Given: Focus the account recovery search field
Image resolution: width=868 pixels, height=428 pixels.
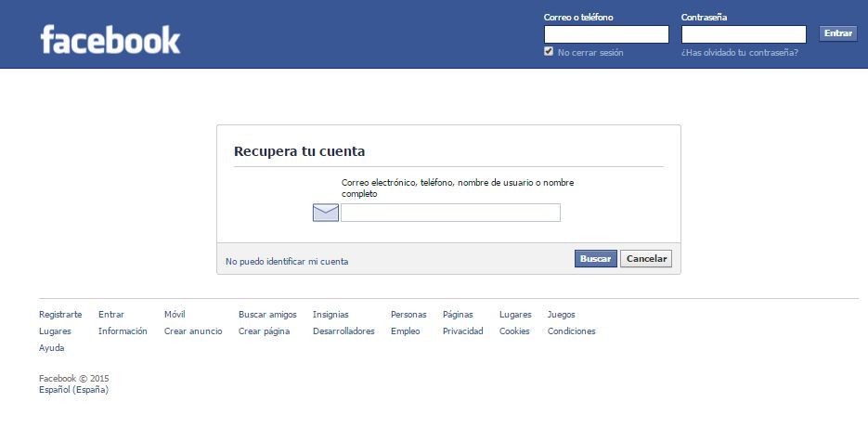Looking at the screenshot, I should click(x=450, y=213).
